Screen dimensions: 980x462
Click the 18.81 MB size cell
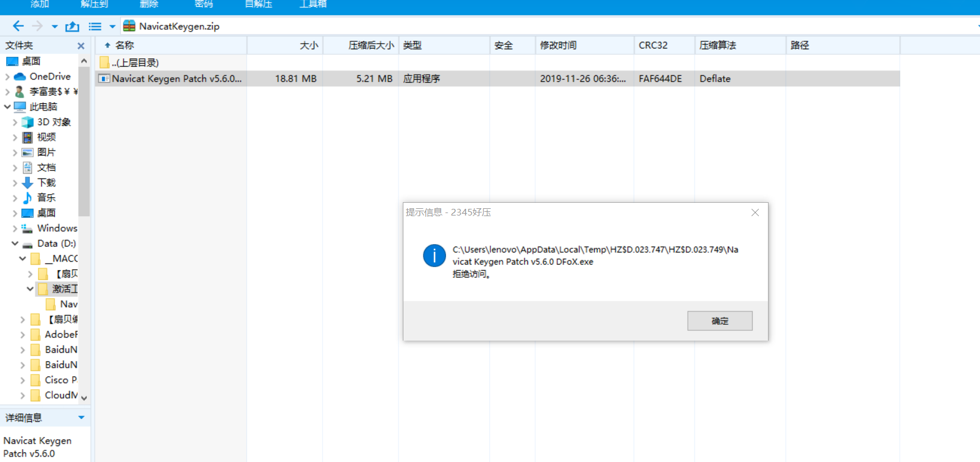point(296,78)
